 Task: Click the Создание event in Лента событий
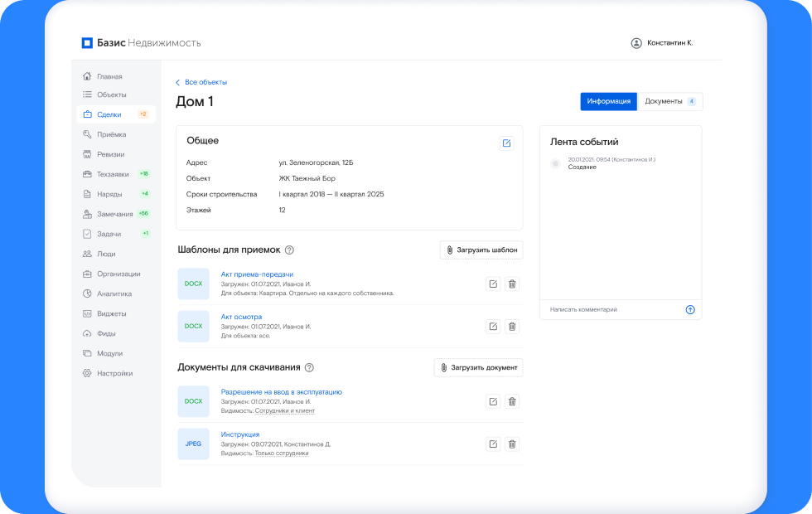click(582, 167)
